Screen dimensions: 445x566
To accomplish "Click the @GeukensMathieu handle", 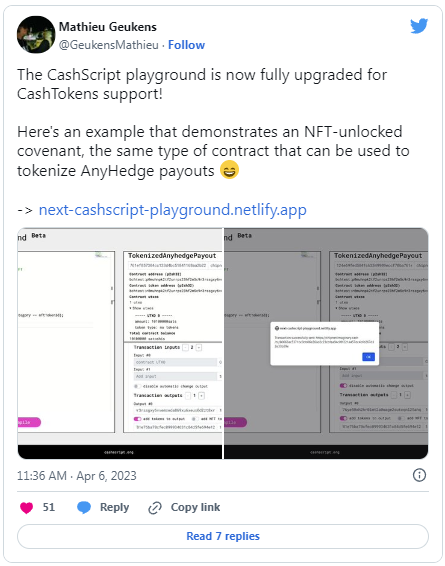I will pyautogui.click(x=109, y=45).
